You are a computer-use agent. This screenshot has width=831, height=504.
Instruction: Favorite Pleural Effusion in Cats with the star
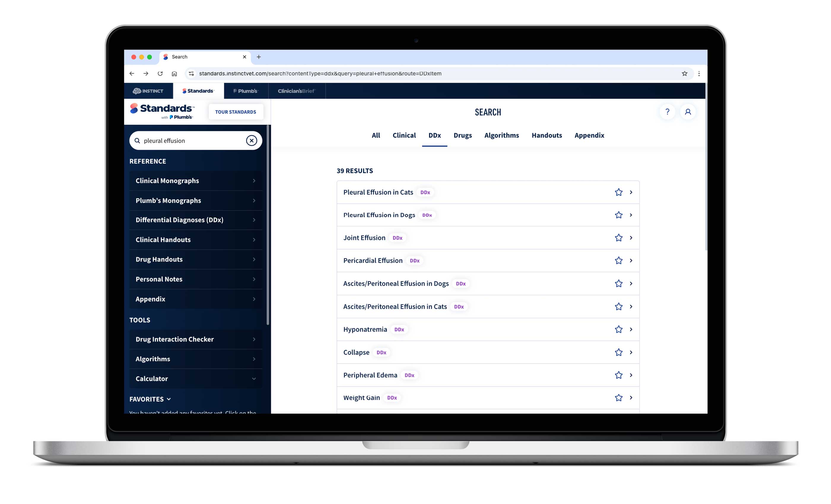tap(618, 192)
